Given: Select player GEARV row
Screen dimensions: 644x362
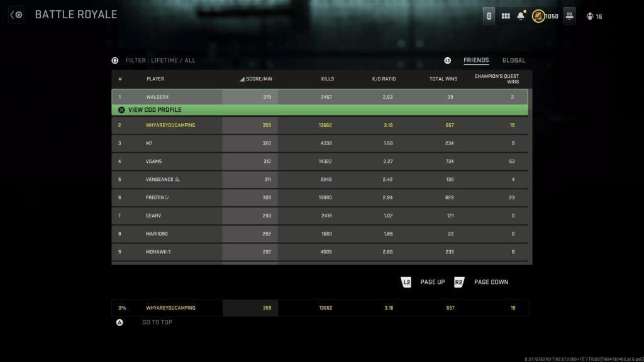Looking at the screenshot, I should [x=319, y=216].
